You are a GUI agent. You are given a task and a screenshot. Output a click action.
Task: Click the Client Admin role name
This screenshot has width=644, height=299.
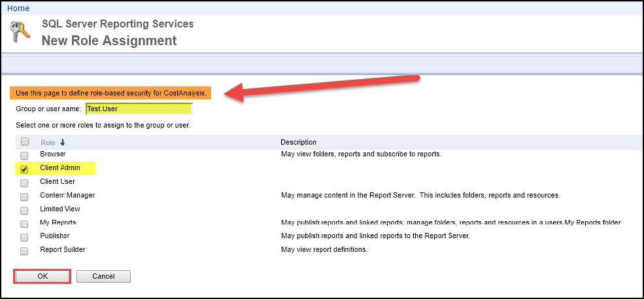coord(60,167)
